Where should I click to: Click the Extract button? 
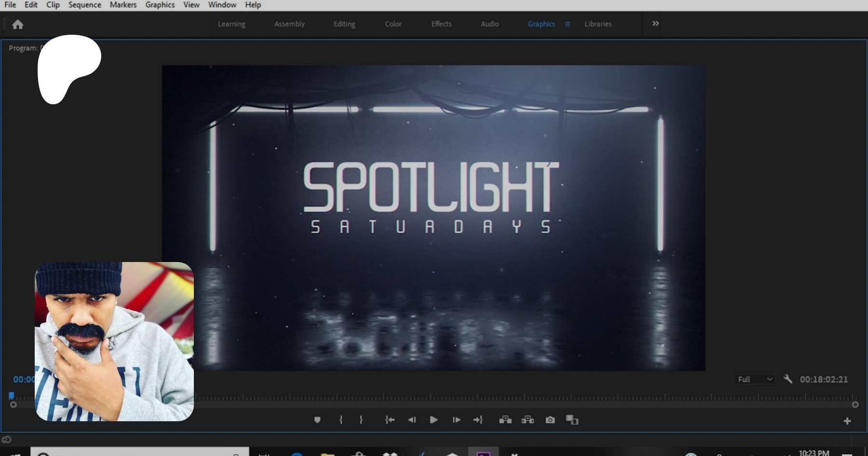528,420
